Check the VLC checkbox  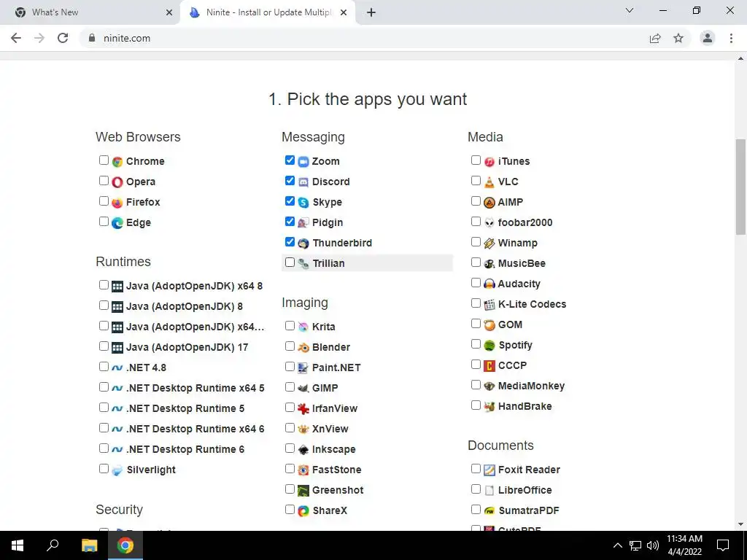click(476, 181)
